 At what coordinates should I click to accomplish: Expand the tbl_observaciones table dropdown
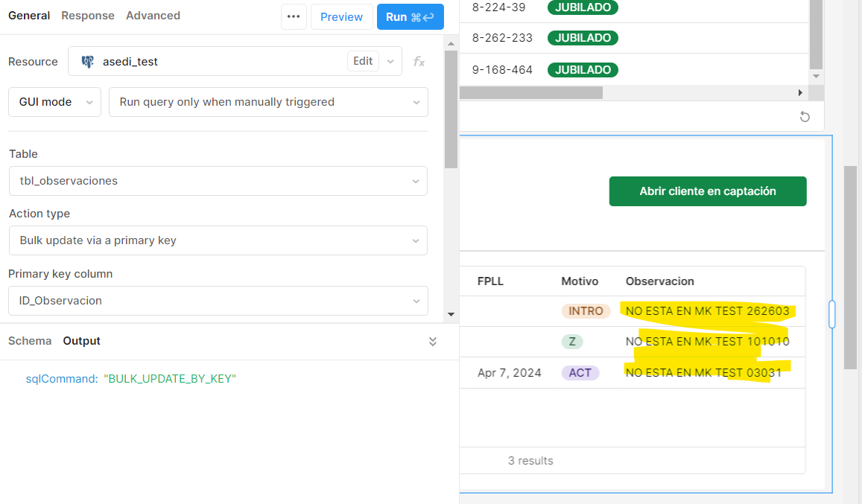pyautogui.click(x=218, y=181)
